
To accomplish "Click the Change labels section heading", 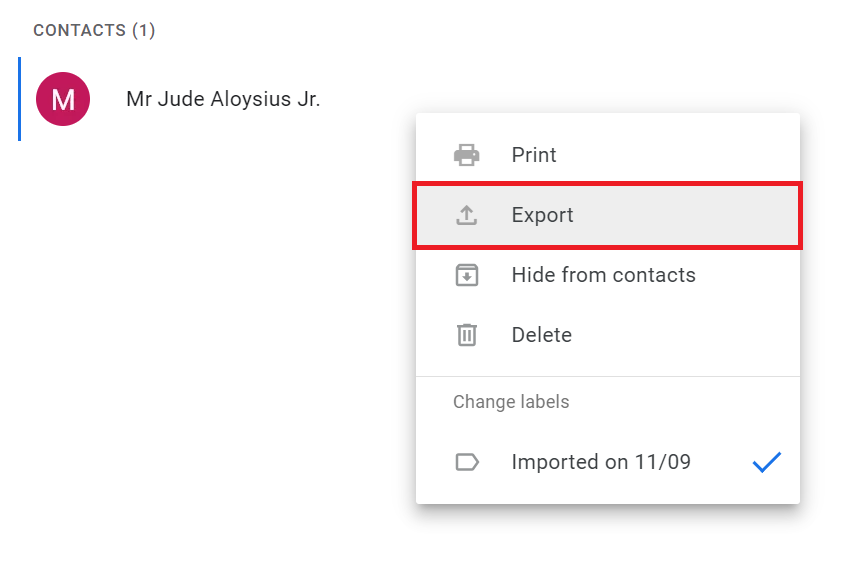I will tap(511, 402).
